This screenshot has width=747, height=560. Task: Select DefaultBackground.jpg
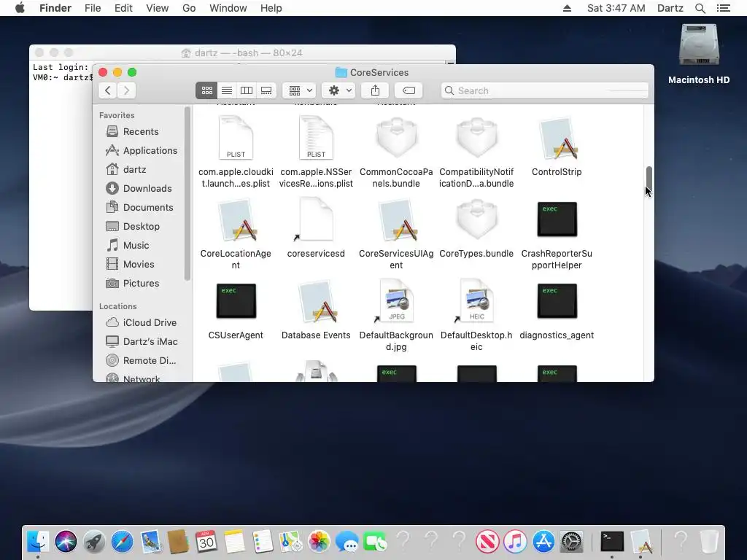(396, 316)
